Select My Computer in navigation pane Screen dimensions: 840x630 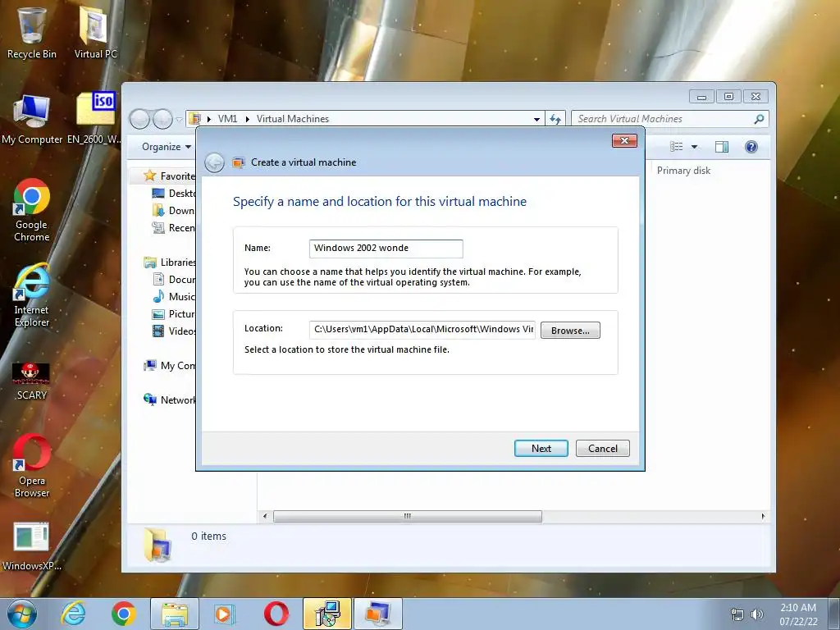[x=170, y=365]
